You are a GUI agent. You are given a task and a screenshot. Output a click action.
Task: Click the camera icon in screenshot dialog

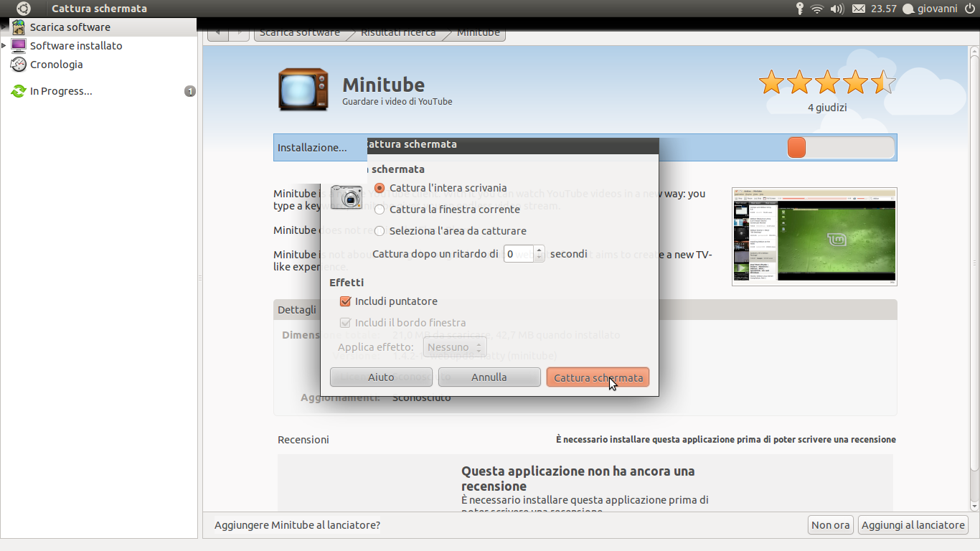[347, 197]
